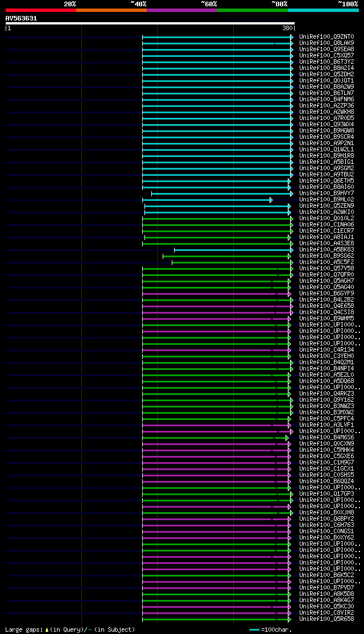This screenshot has height=634, width=364.
Task: Select the UniRef100_C8VIR2 label
Action: [327, 613]
